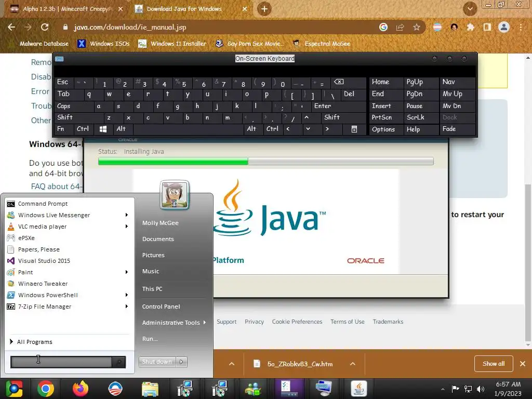Open Pictures from Start menu
This screenshot has width=532, height=399.
(153, 255)
